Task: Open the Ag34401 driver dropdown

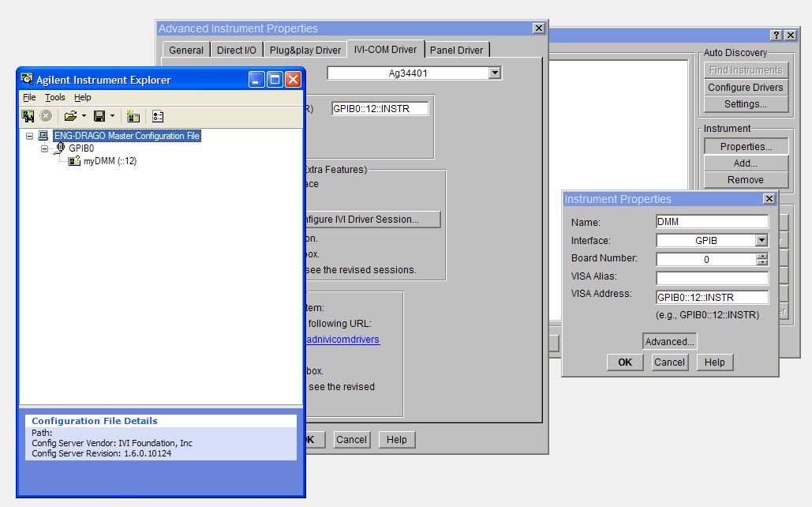Action: tap(495, 73)
